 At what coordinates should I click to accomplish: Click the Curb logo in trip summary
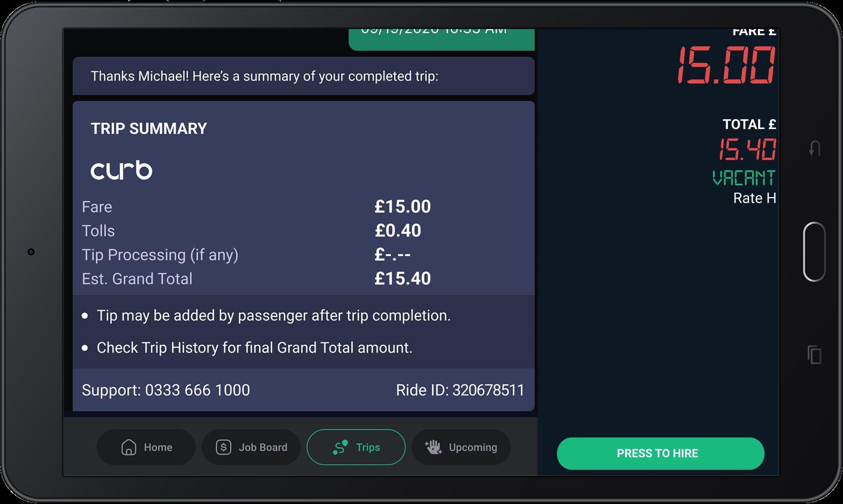coord(121,170)
